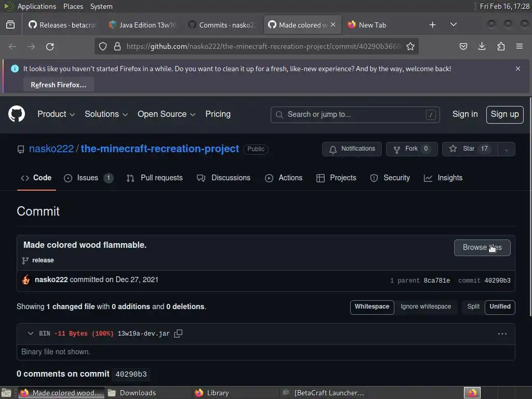Open the Firefox hamburger application menu
This screenshot has width=532, height=399.
[520, 46]
